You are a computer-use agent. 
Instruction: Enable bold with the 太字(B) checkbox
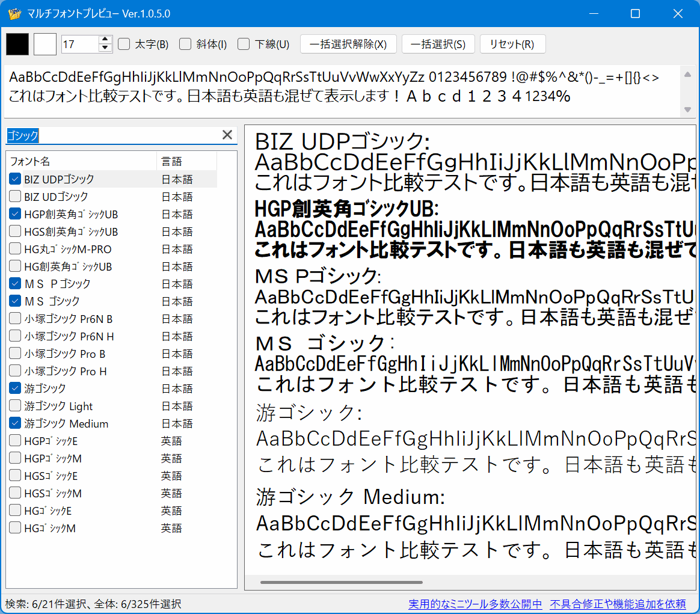tap(123, 43)
